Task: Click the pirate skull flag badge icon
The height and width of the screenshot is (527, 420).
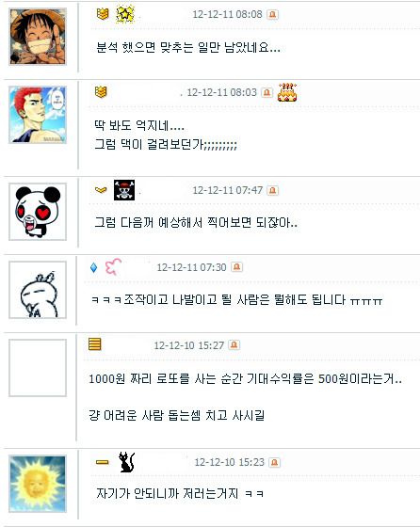Action: [124, 190]
